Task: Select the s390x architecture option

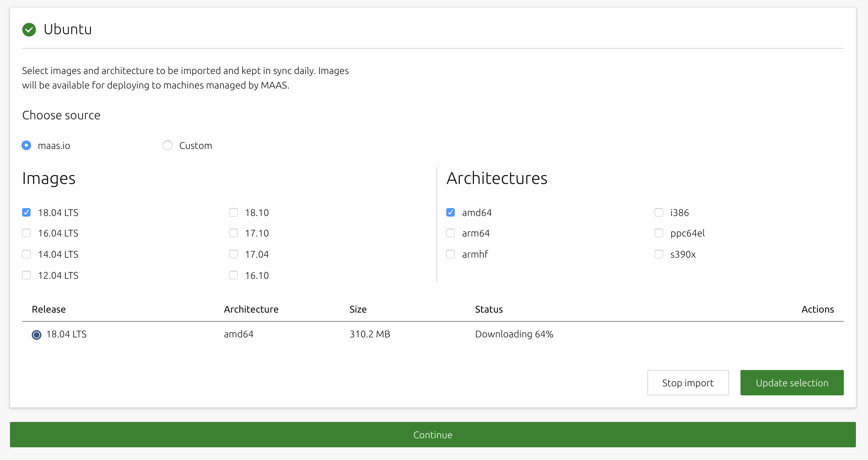Action: coord(659,254)
